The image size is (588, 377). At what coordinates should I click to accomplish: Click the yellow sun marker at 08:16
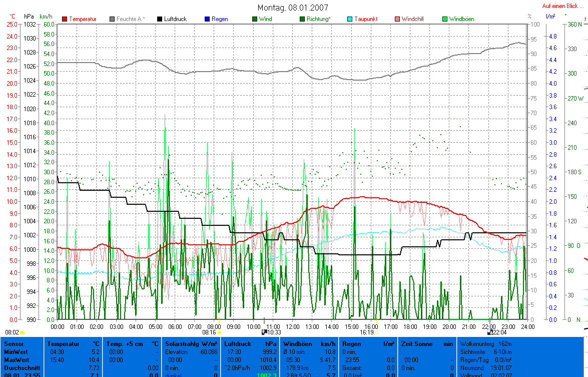tap(219, 332)
